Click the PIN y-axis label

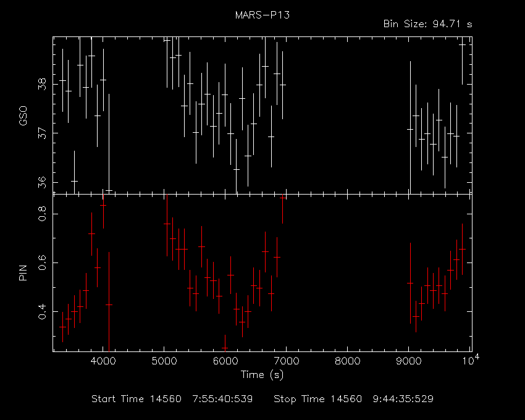(x=23, y=272)
